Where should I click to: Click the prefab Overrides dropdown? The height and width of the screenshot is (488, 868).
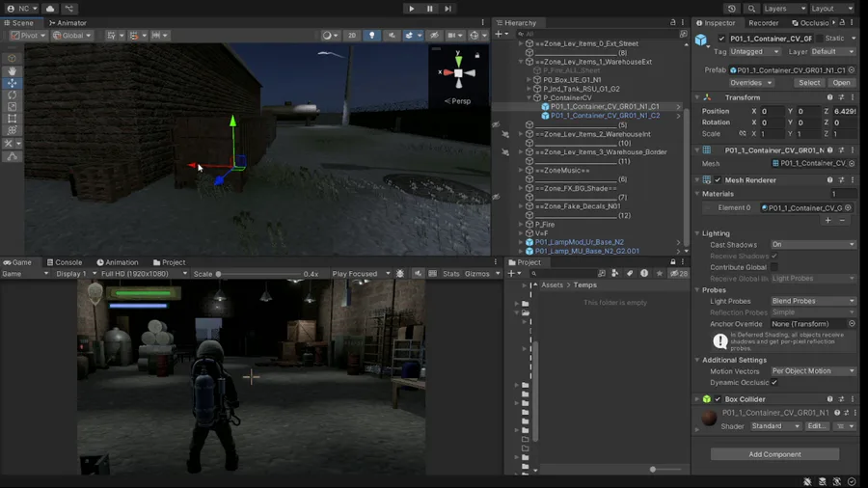750,82
